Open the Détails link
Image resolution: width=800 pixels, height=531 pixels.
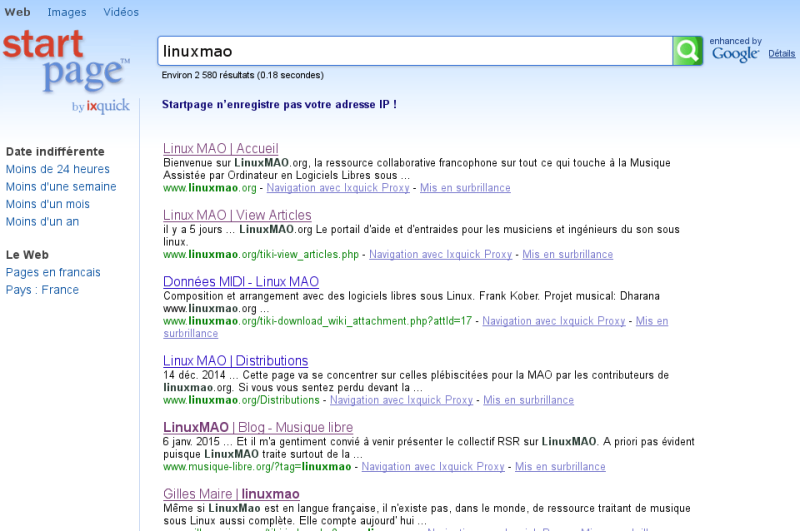pos(782,54)
